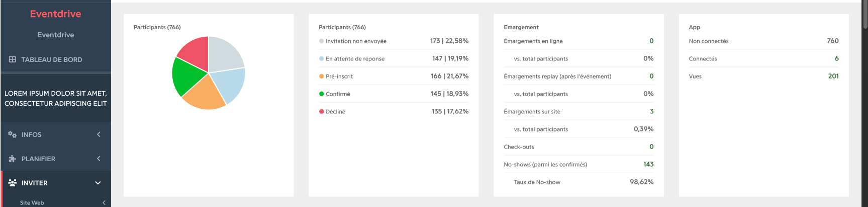Expand the PLANIFIER menu chevron

pyautogui.click(x=99, y=159)
